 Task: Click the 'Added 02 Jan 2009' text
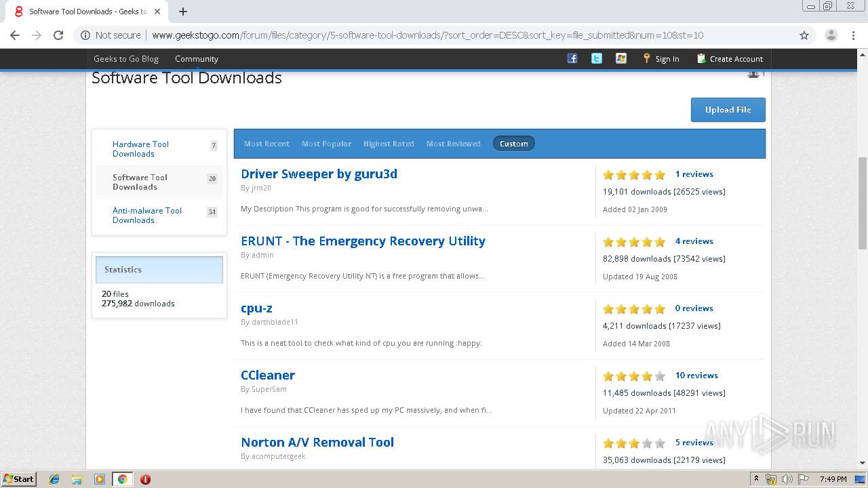pyautogui.click(x=635, y=209)
